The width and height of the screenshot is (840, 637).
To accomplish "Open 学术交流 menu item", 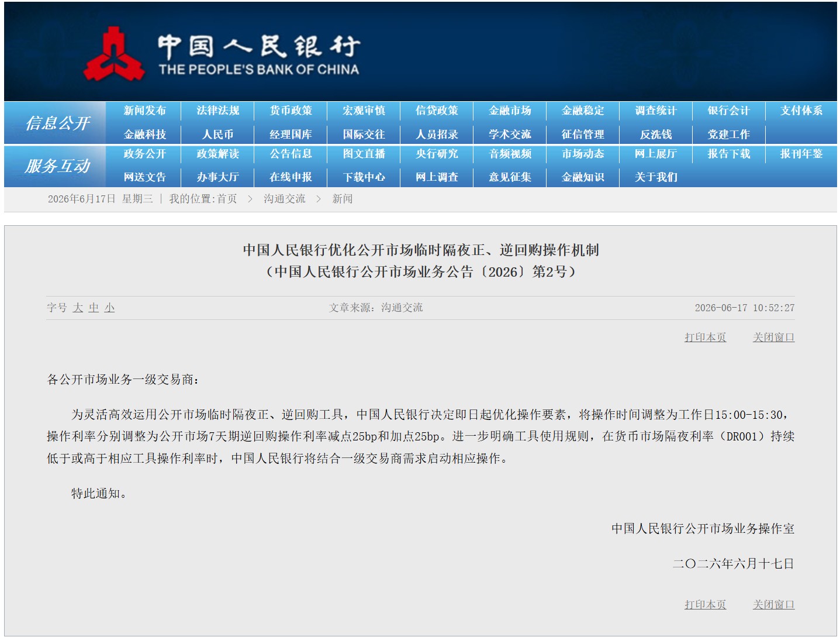I will tap(510, 135).
